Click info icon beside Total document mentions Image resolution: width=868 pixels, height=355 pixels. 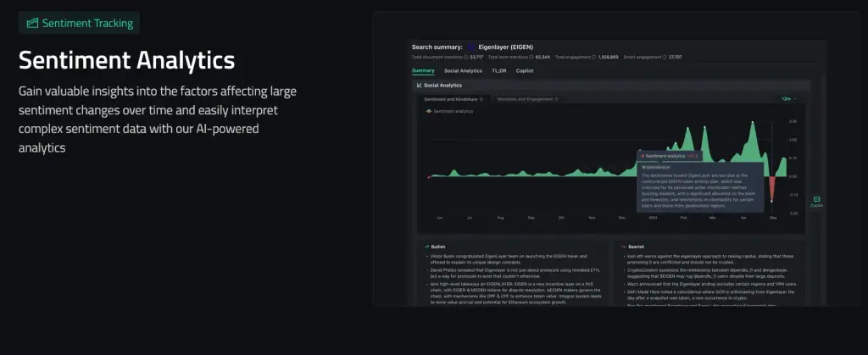tap(466, 57)
